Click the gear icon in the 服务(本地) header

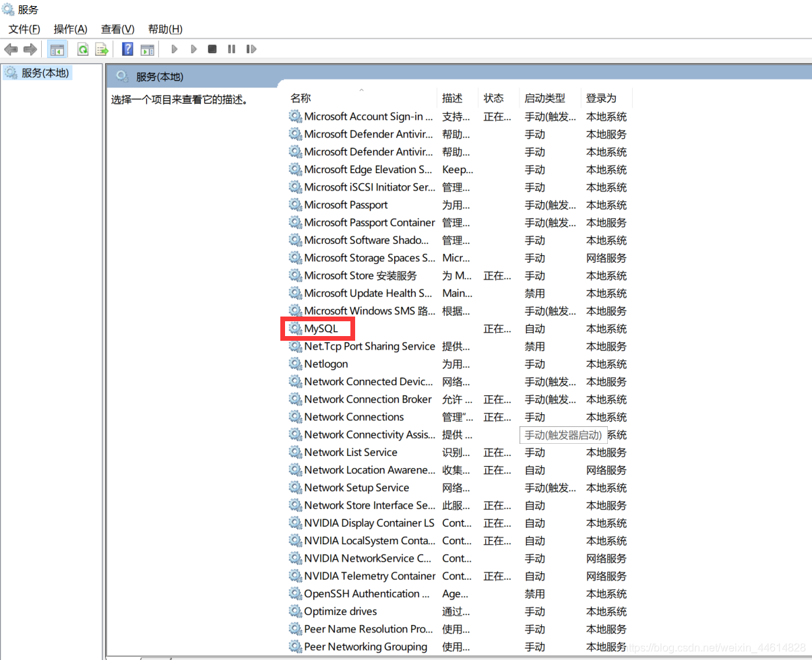pyautogui.click(x=122, y=76)
